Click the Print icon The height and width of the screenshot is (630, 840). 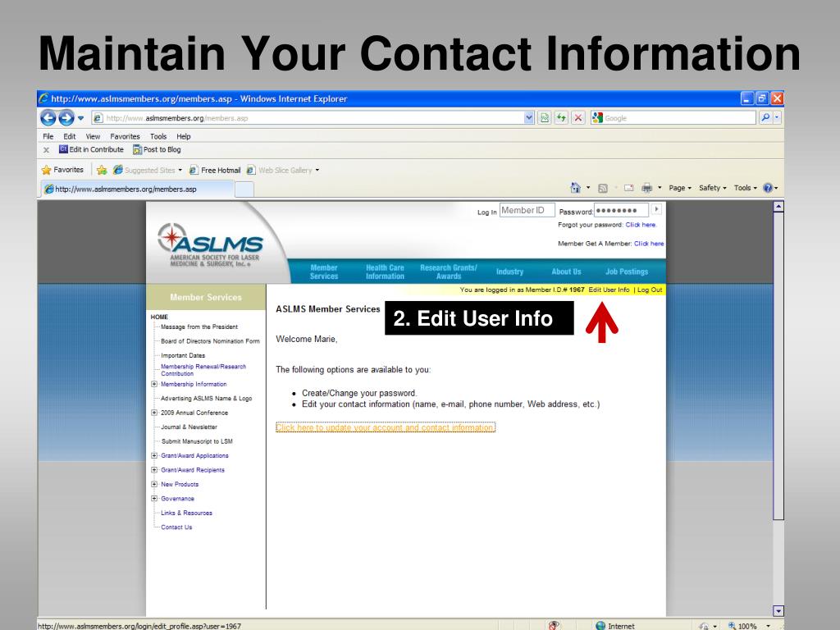click(647, 188)
